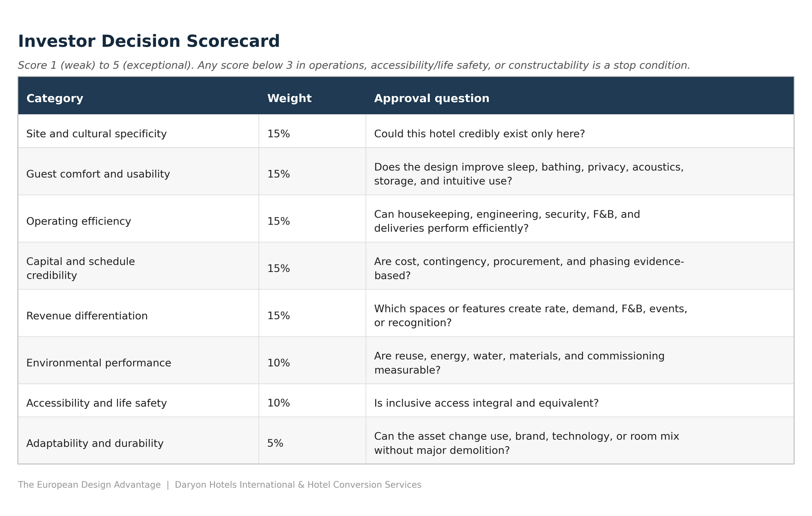The image size is (812, 516).
Task: Select the scoring instructions subtitle text
Action: tap(354, 66)
